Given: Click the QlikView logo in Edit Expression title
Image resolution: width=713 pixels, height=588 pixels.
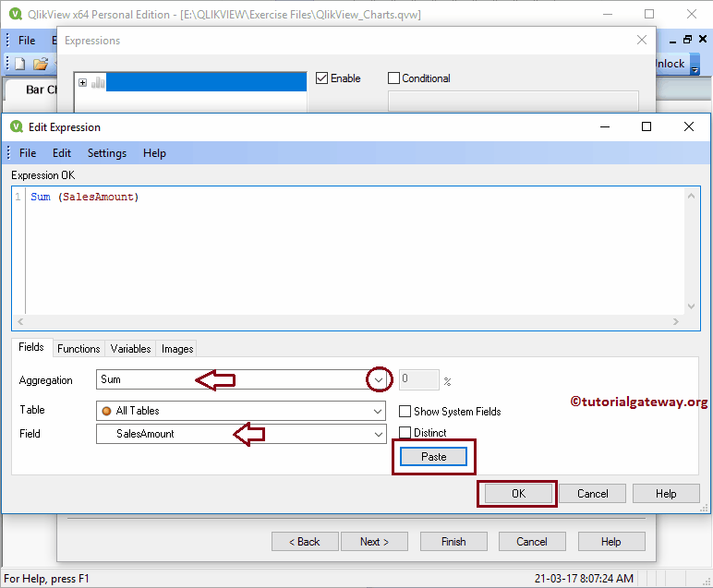Looking at the screenshot, I should click(x=17, y=126).
